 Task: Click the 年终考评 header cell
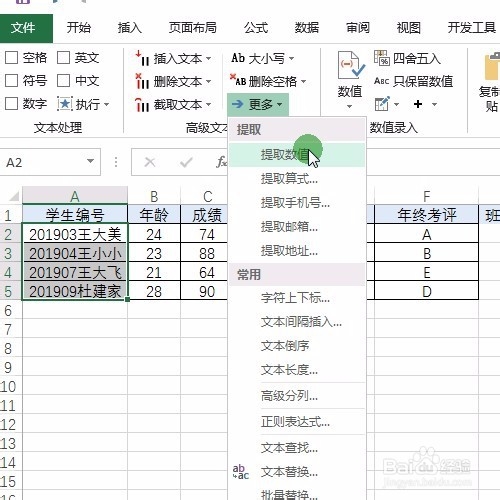point(426,215)
